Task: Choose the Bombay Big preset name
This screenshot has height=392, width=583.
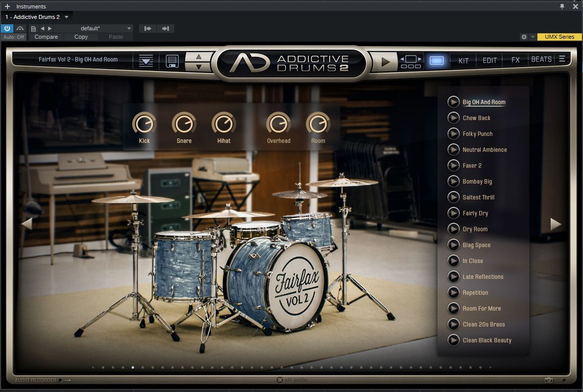Action: pyautogui.click(x=477, y=181)
